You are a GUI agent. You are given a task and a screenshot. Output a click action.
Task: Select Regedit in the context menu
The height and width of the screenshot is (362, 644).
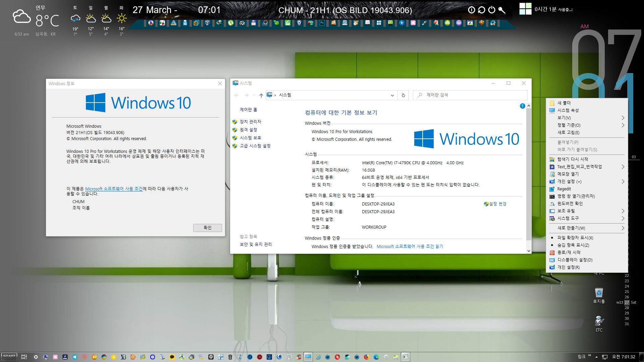pyautogui.click(x=587, y=189)
